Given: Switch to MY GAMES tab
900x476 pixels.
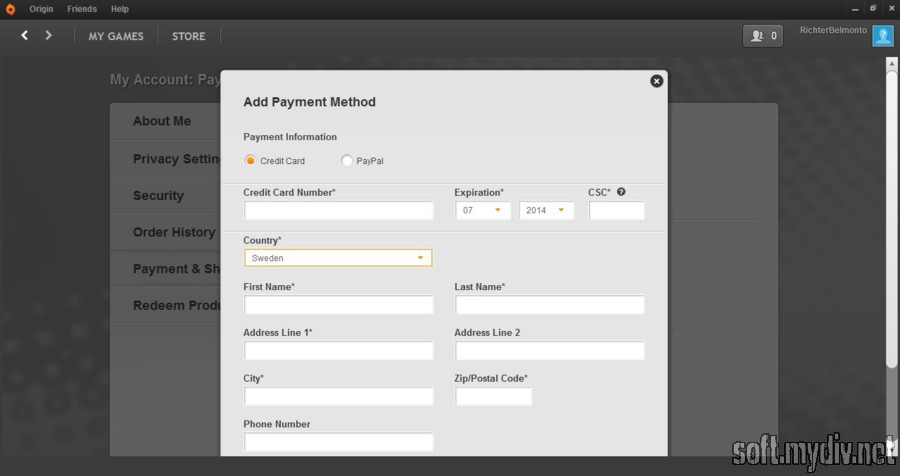Looking at the screenshot, I should point(116,36).
